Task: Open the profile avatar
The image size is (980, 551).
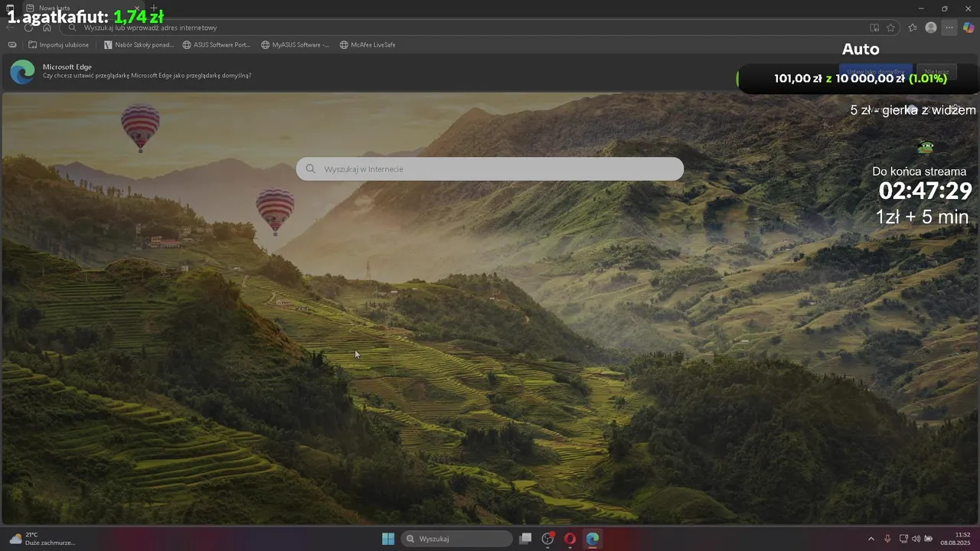Action: click(931, 28)
